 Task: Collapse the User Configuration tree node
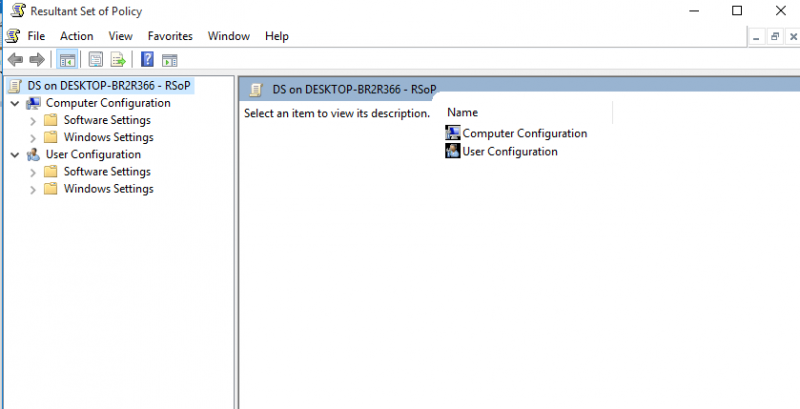click(16, 155)
